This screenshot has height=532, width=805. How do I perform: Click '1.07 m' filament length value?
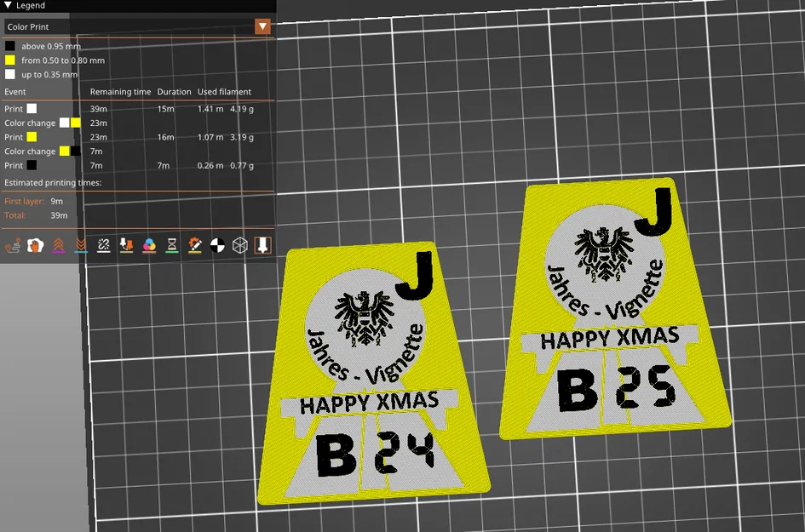pos(210,137)
